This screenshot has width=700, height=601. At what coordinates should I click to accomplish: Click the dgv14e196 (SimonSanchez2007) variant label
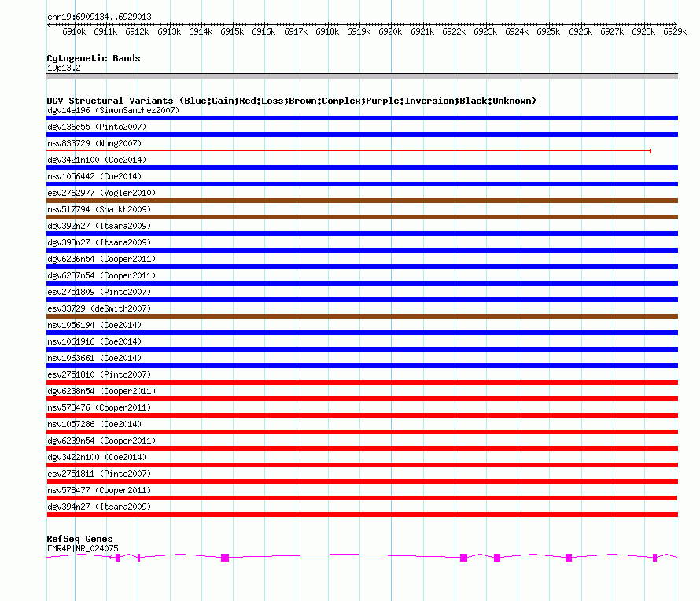click(113, 110)
